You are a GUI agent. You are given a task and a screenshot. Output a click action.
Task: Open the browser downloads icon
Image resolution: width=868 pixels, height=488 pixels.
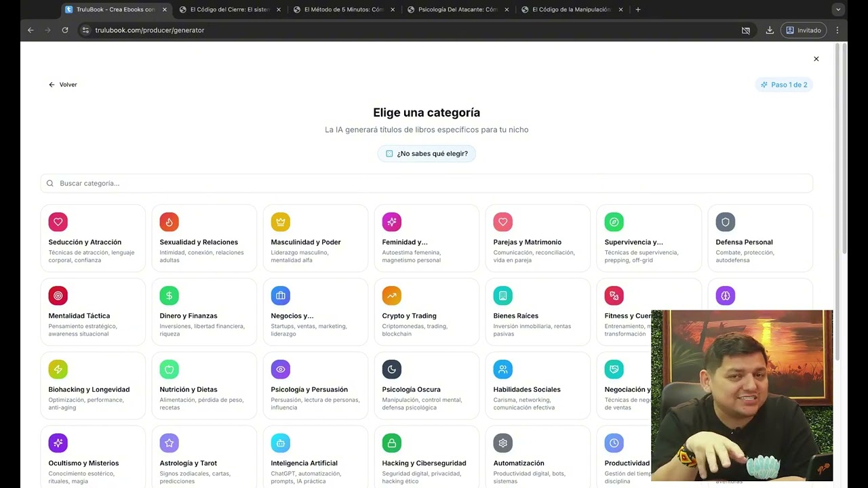coord(770,30)
